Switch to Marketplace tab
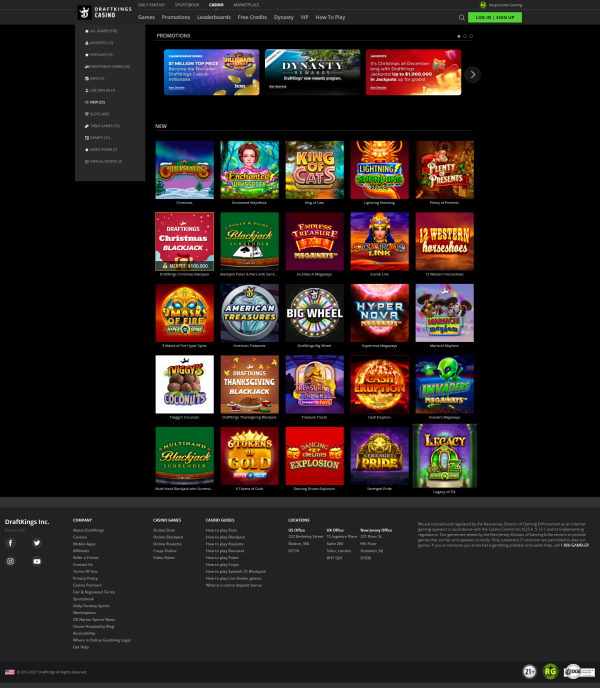The width and height of the screenshot is (600, 688). point(246,5)
